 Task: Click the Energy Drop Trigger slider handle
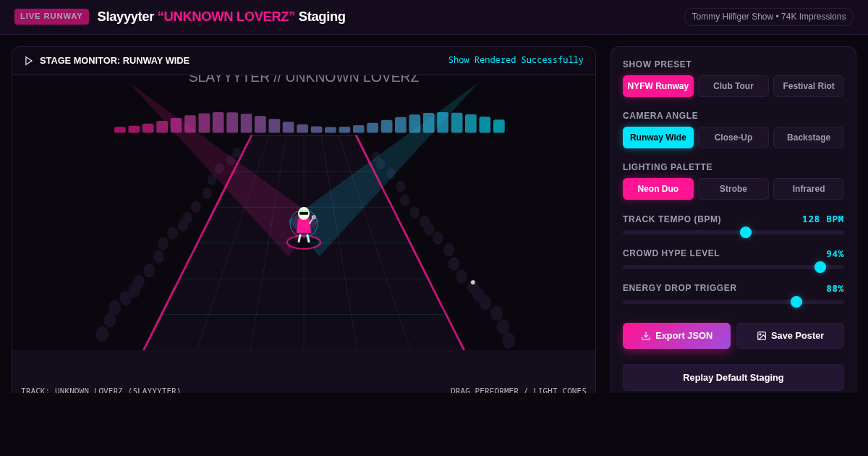click(x=796, y=302)
